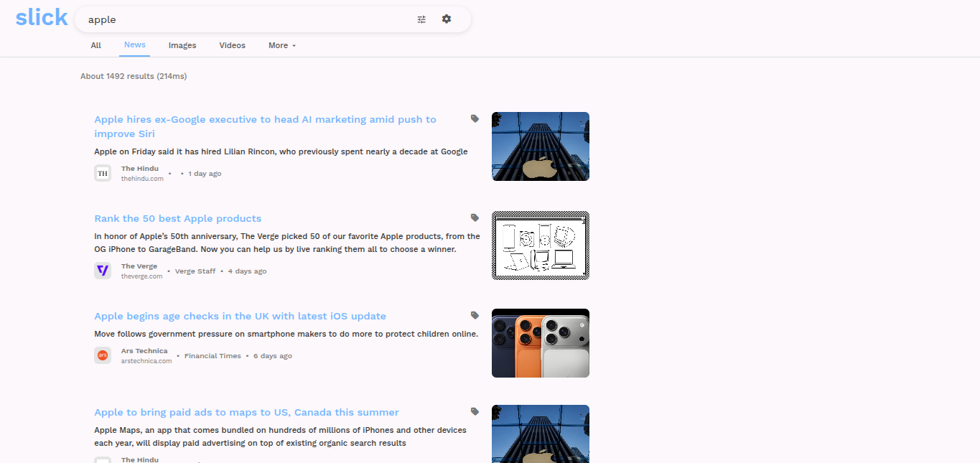Click snippet Move follows government pressure
This screenshot has height=463, width=980.
(286, 334)
